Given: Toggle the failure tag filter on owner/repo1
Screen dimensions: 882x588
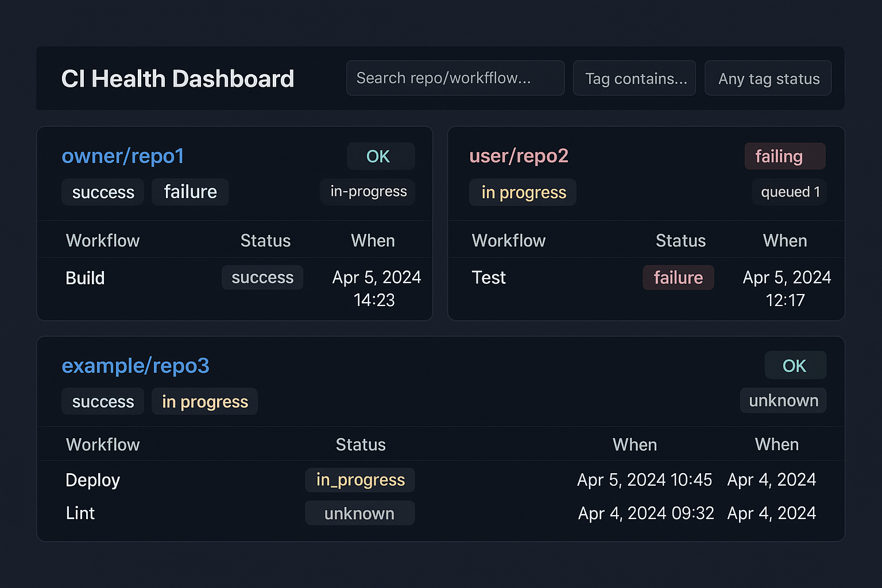Looking at the screenshot, I should tap(190, 192).
